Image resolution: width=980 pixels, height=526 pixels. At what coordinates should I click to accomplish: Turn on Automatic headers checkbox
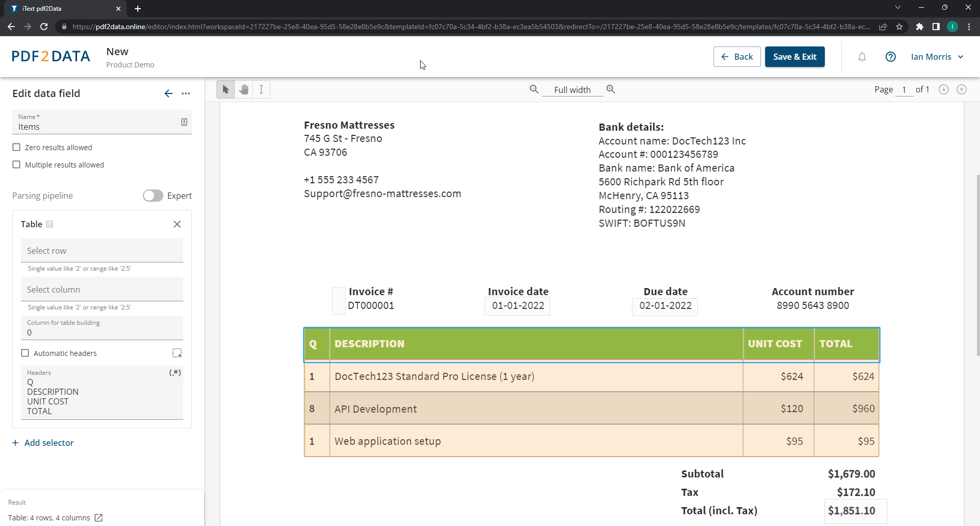click(25, 353)
